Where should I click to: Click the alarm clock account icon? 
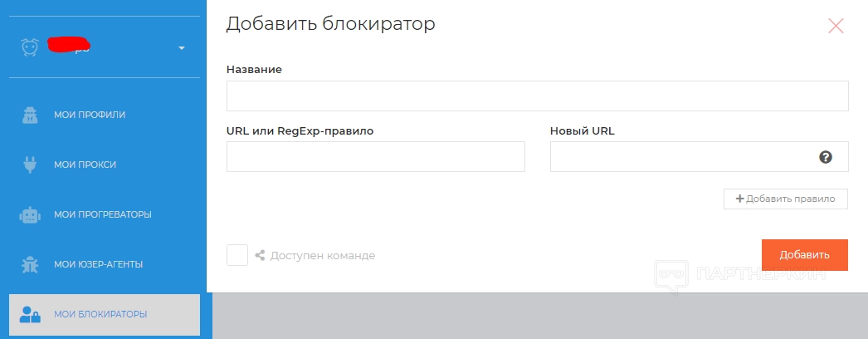[30, 47]
